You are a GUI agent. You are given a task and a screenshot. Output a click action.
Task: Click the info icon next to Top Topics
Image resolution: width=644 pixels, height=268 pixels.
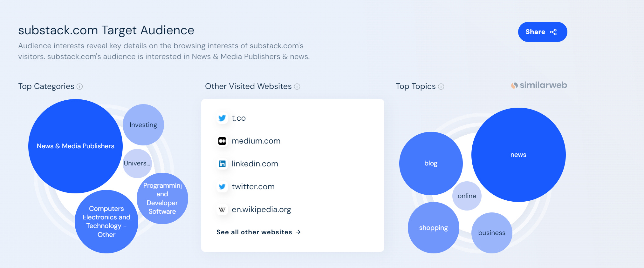tap(441, 86)
